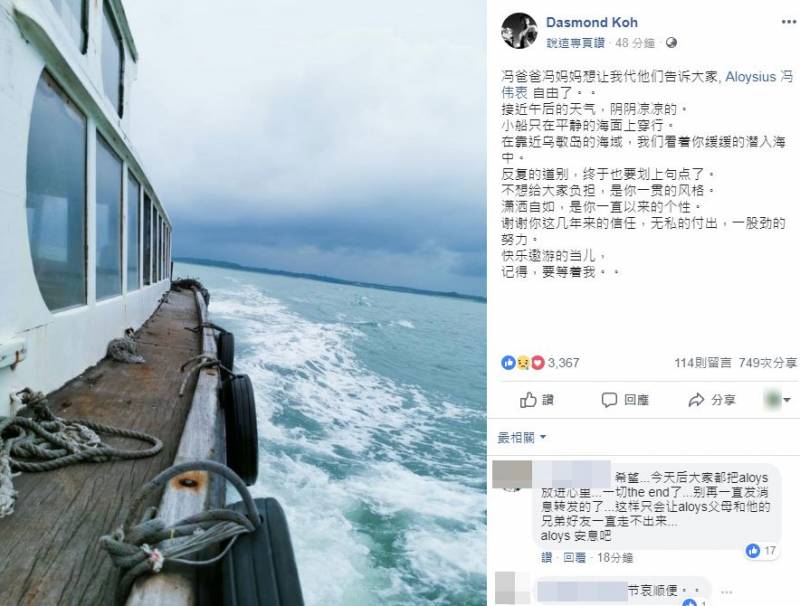Click the comment bubble icon

[609, 400]
